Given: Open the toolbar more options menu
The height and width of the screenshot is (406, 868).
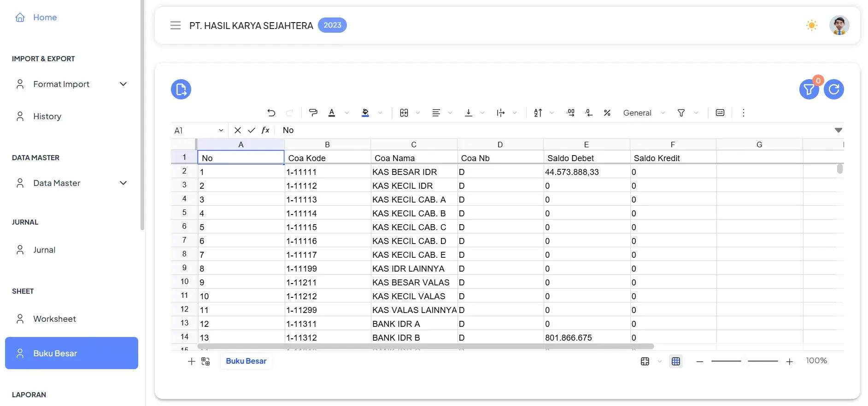Looking at the screenshot, I should [743, 113].
